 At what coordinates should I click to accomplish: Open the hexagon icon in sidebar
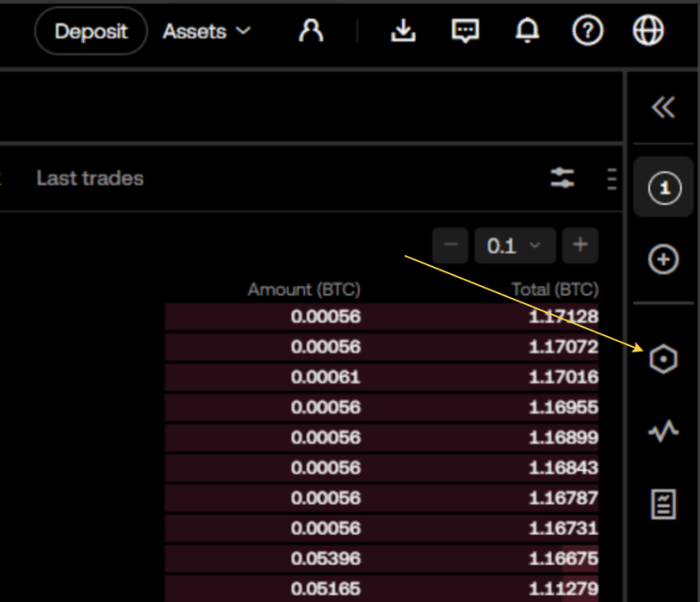click(x=664, y=359)
